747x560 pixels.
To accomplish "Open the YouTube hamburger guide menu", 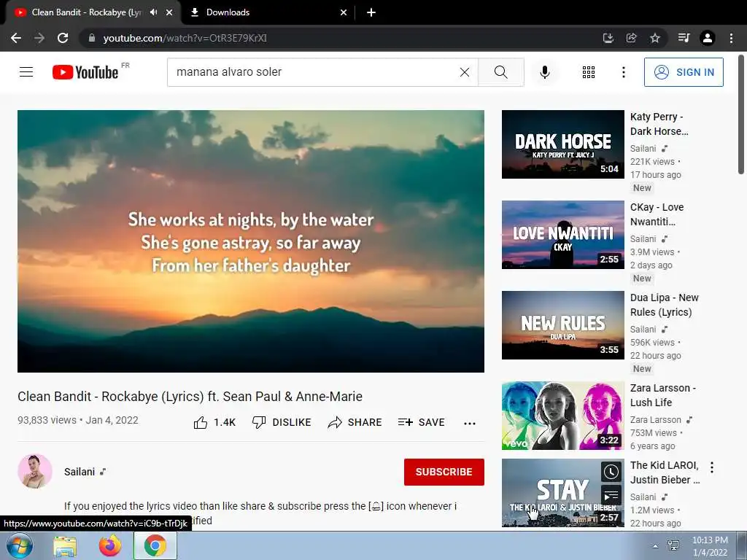I will tap(26, 72).
